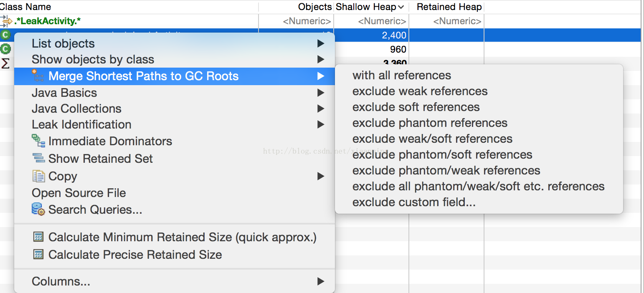Click Open Source File entry

[x=79, y=193]
